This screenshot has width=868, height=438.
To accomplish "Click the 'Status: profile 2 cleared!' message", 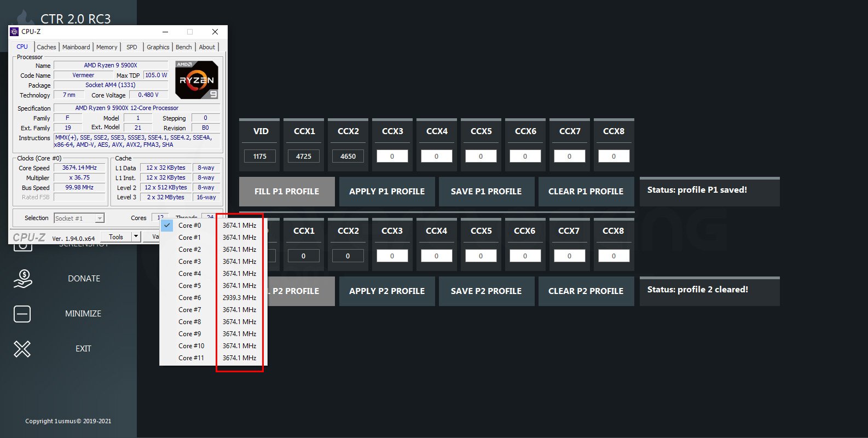I will click(x=697, y=290).
